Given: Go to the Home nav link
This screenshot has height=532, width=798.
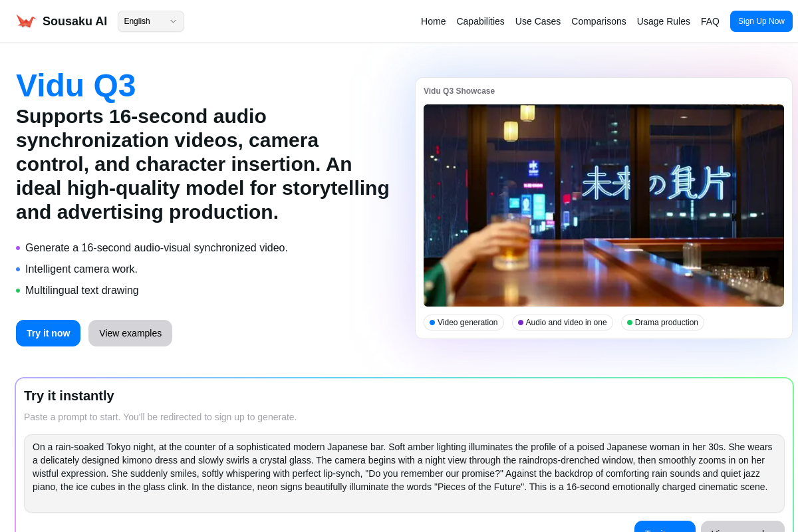Looking at the screenshot, I should [433, 21].
